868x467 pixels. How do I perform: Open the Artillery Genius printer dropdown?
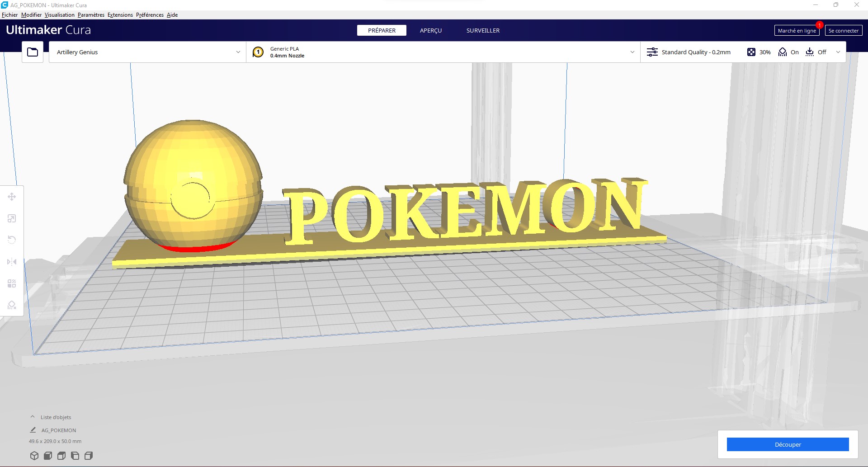point(147,52)
